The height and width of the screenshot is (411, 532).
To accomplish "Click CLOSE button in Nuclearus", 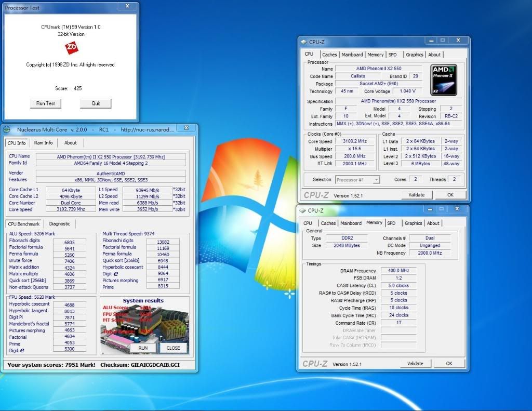I will 173,348.
